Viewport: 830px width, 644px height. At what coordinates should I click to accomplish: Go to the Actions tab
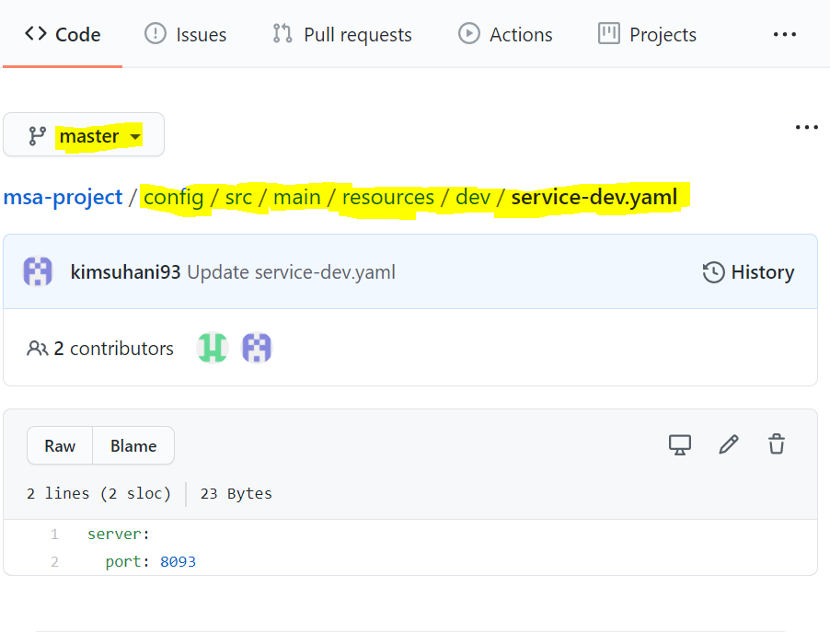point(505,34)
